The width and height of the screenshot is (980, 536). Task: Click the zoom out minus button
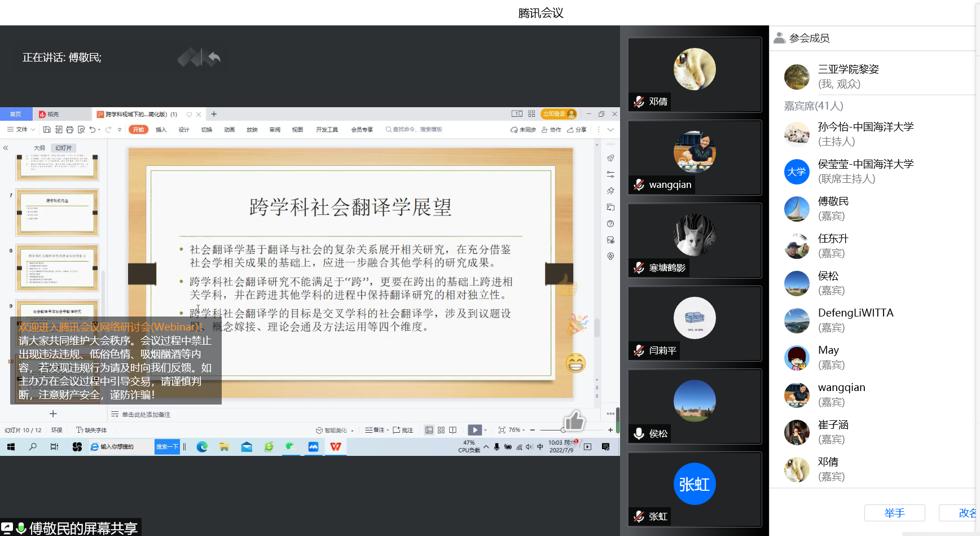pos(532,430)
